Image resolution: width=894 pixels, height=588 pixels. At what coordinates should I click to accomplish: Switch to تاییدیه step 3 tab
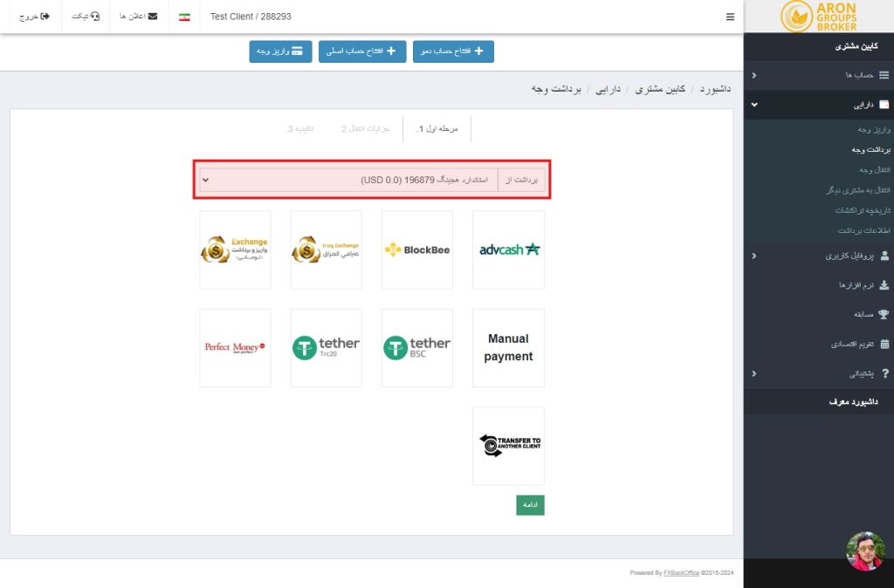click(x=299, y=129)
